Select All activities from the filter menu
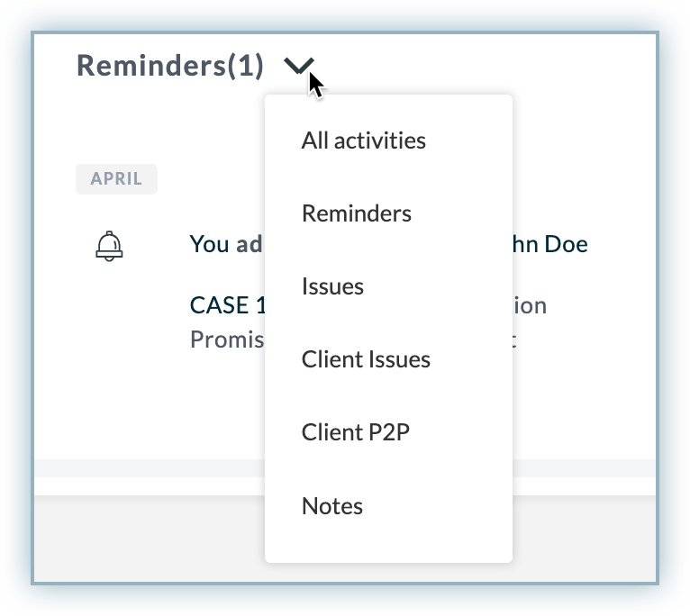The width and height of the screenshot is (690, 616). pyautogui.click(x=364, y=140)
